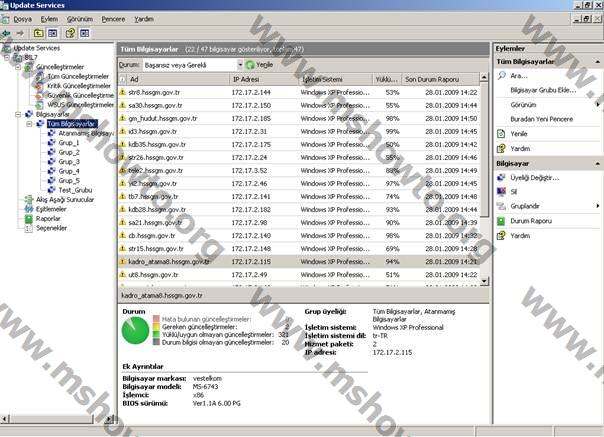604x437 pixels.
Task: Select Atanmamış Bilgisayarlar in tree
Action: (86, 133)
